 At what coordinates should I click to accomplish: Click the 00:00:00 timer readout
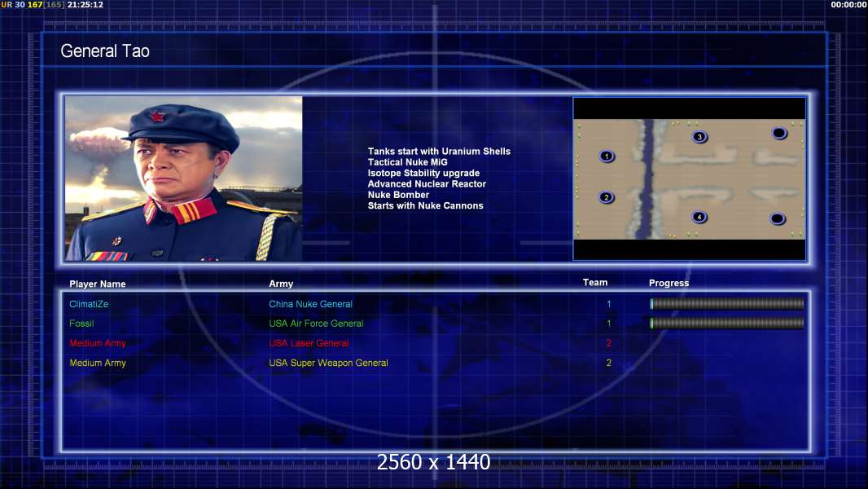tap(848, 4)
